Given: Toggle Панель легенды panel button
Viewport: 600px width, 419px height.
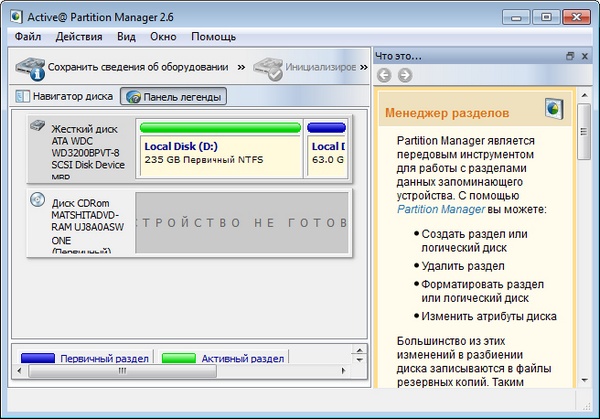Looking at the screenshot, I should click(x=173, y=96).
